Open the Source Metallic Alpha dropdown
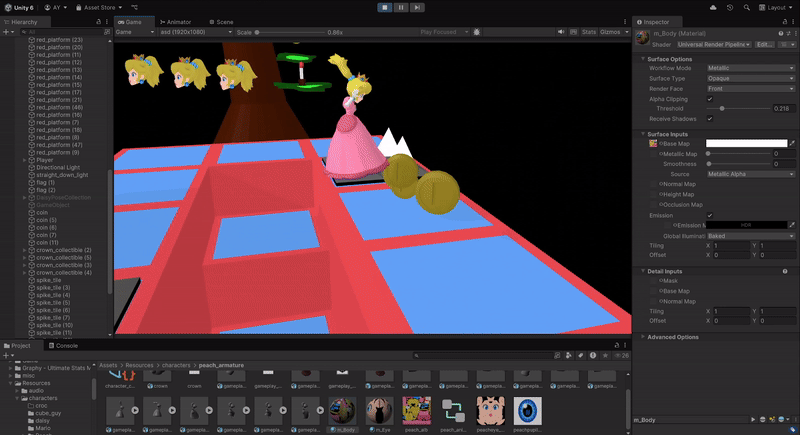800x435 pixels. (x=750, y=174)
